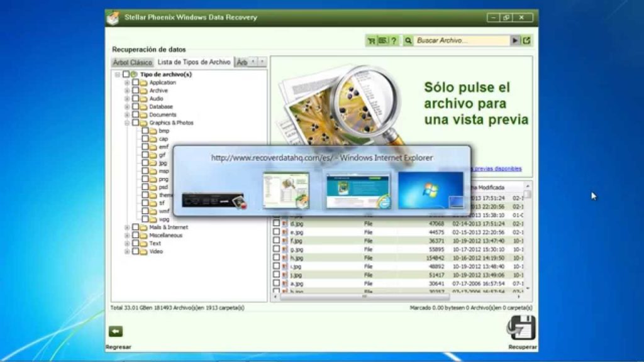Click the register icon next to the cart

pyautogui.click(x=382, y=41)
